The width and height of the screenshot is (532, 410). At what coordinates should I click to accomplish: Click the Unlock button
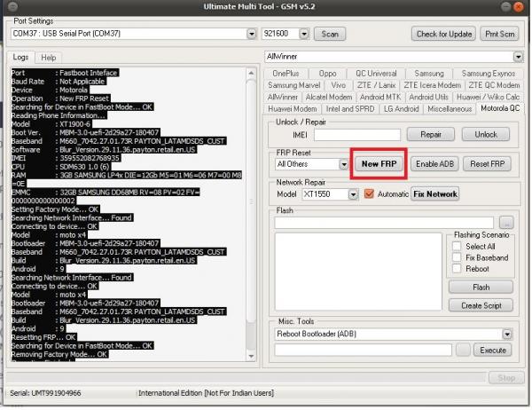pos(486,135)
